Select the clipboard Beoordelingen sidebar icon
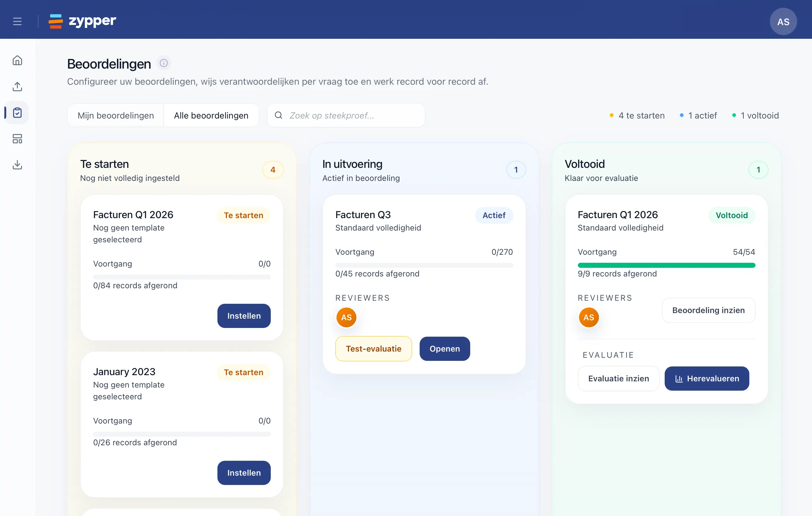The width and height of the screenshot is (812, 516). [17, 112]
